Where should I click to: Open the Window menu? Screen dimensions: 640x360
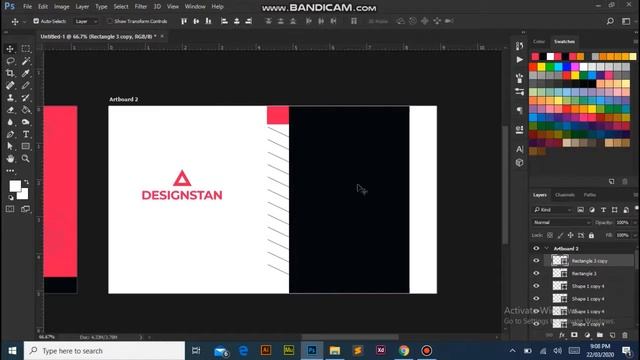[195, 7]
